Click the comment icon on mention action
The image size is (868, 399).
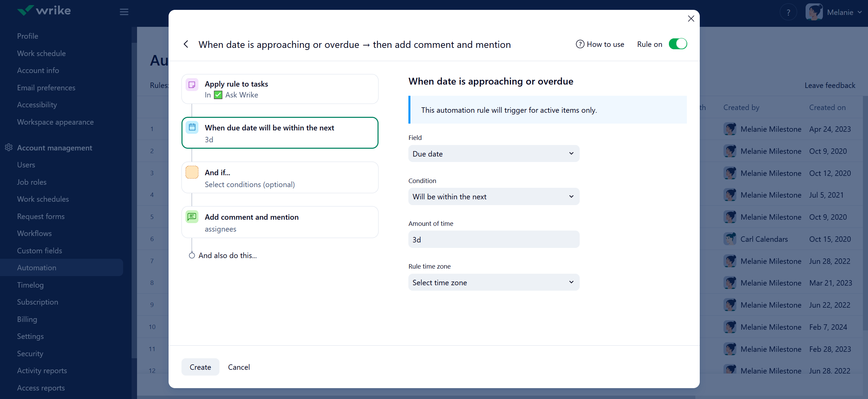[192, 217]
